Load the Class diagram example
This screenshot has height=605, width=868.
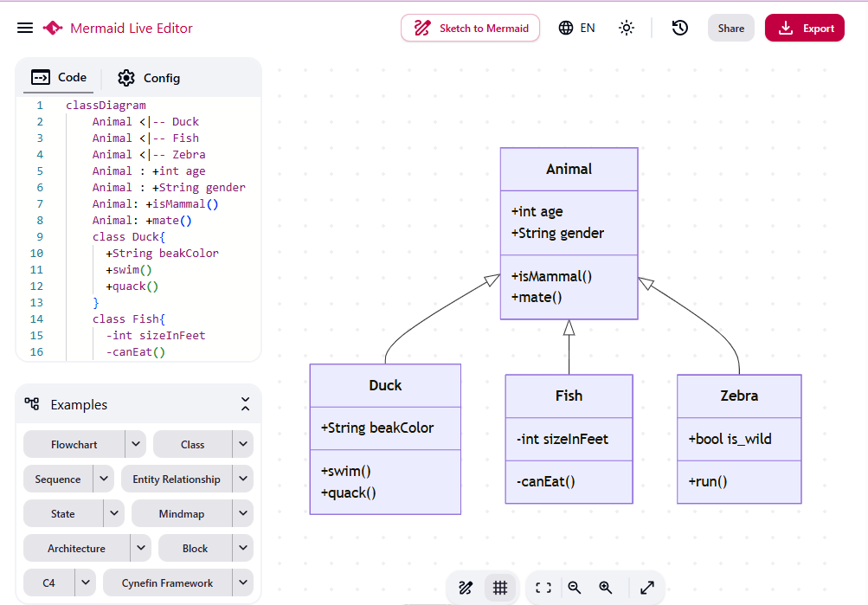192,445
